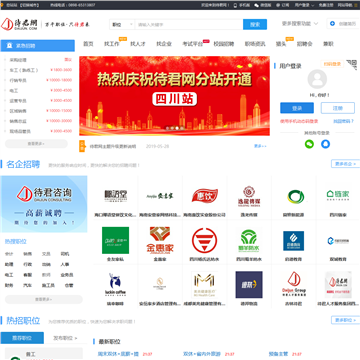
Task: Click the 金惠家 company logo
Action: pos(160,240)
